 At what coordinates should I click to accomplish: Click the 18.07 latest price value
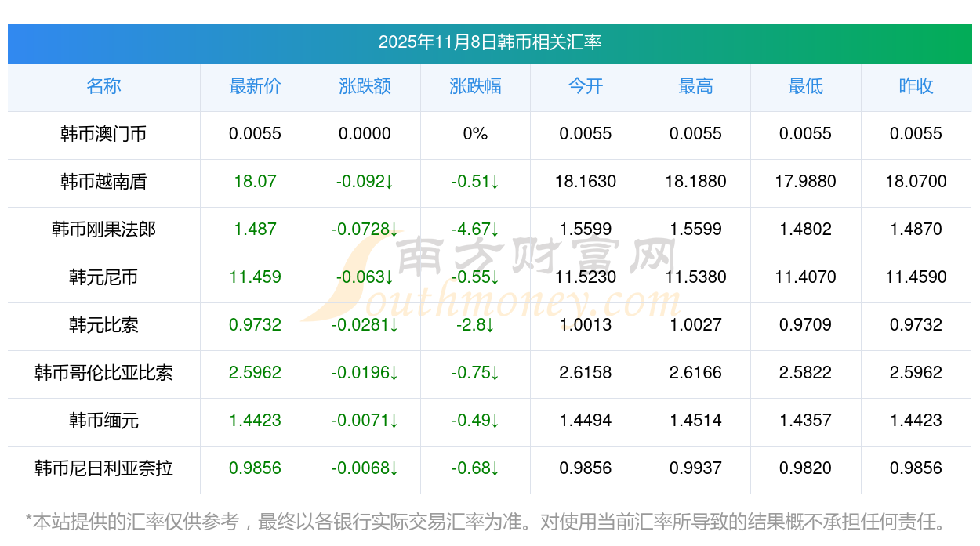point(255,182)
